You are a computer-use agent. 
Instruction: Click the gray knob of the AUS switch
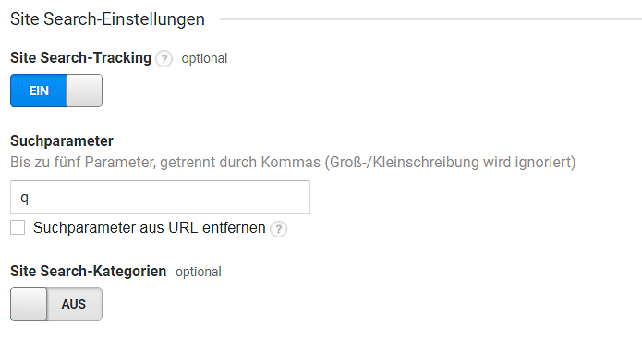(x=29, y=304)
